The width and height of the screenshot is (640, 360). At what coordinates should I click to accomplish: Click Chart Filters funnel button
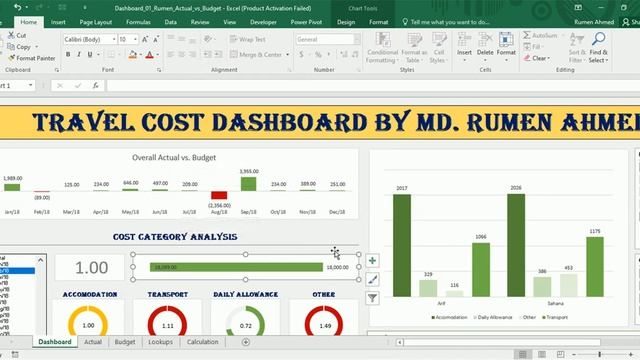tap(372, 298)
